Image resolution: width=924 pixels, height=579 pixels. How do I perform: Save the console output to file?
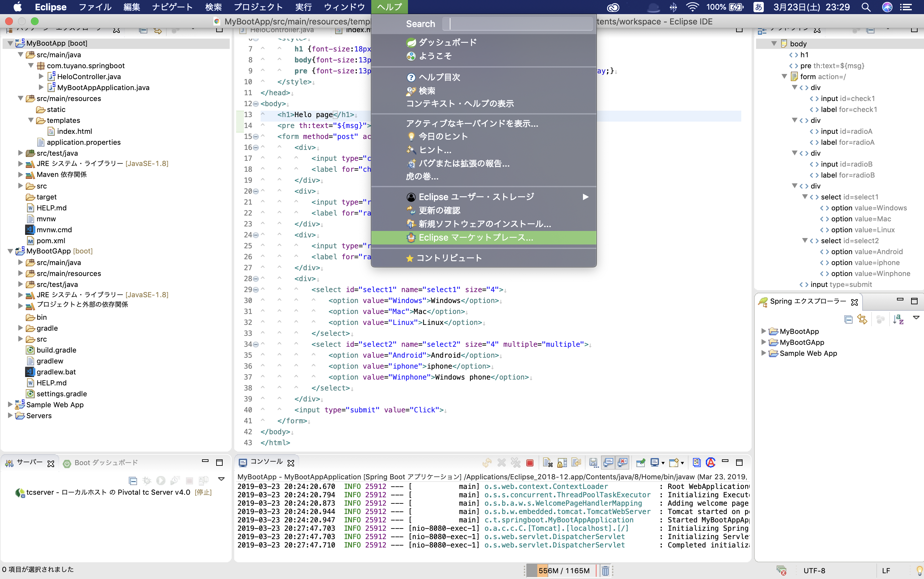[x=593, y=462]
